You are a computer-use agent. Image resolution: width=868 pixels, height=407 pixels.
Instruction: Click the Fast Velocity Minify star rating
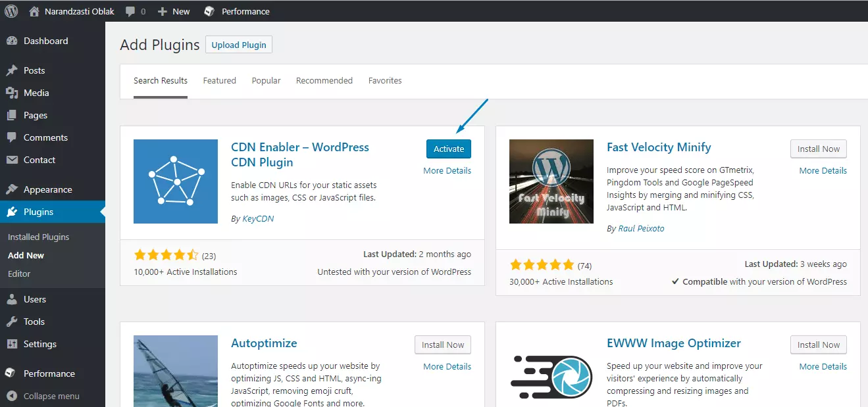(542, 265)
